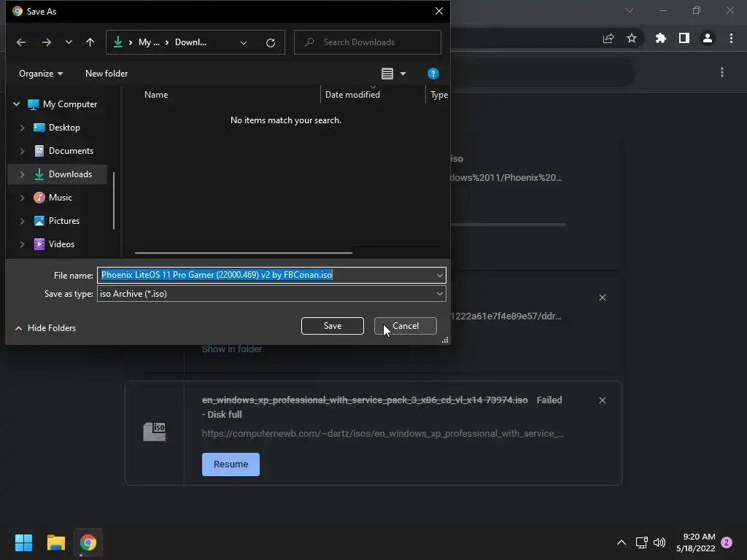The height and width of the screenshot is (560, 747).
Task: Open Chrome tab search chevron
Action: pos(630,10)
